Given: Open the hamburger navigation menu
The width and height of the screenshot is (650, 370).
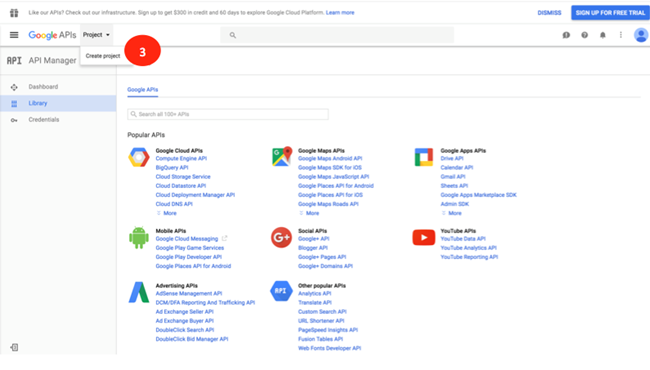Looking at the screenshot, I should coord(14,35).
